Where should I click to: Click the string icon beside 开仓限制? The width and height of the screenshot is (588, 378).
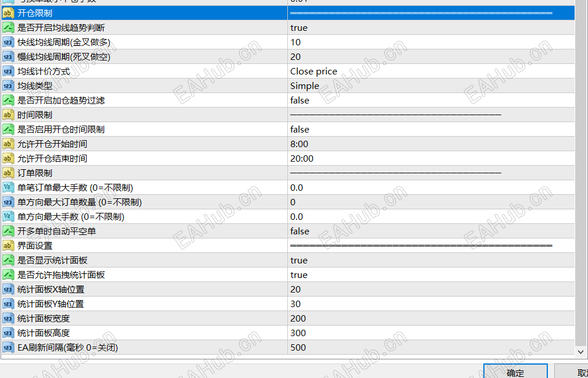point(8,13)
